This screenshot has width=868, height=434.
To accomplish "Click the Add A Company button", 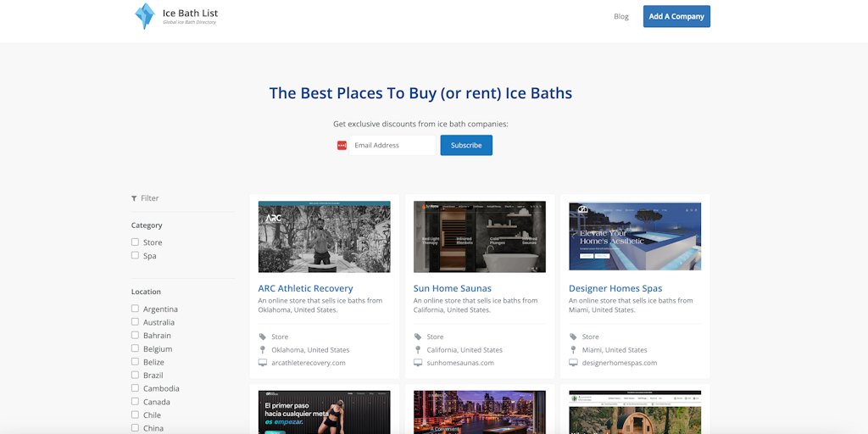I will (676, 17).
